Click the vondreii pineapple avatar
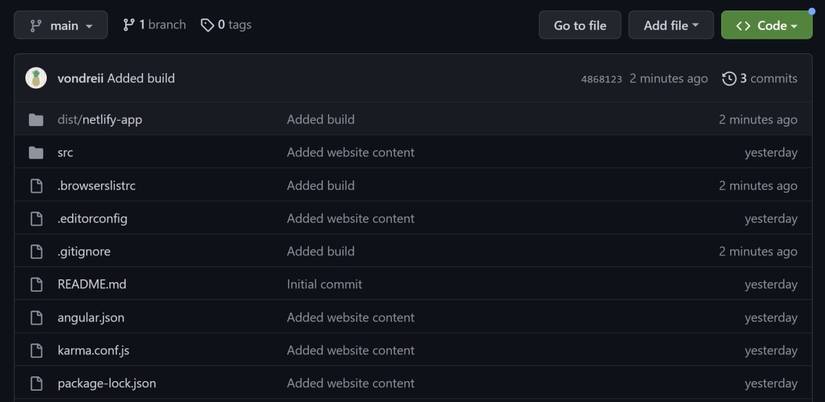This screenshot has width=825, height=402. [36, 78]
